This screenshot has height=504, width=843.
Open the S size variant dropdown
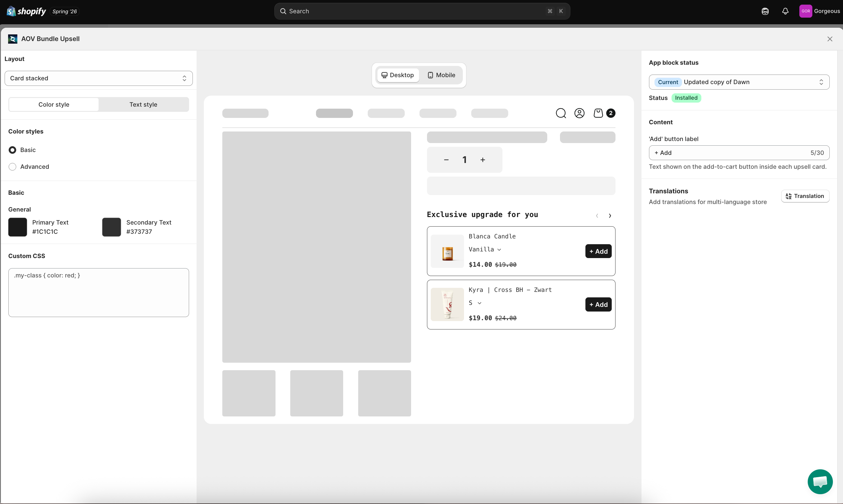(475, 303)
